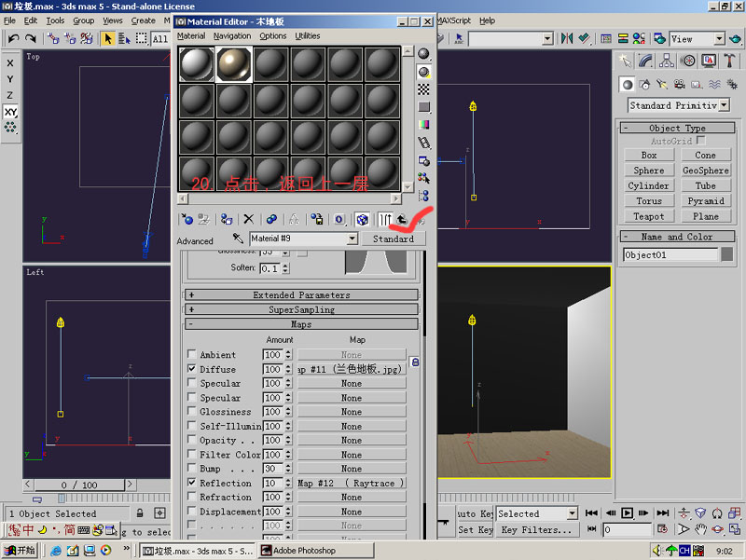Open Help menu in 3ds max
The width and height of the screenshot is (746, 560).
tap(487, 20)
